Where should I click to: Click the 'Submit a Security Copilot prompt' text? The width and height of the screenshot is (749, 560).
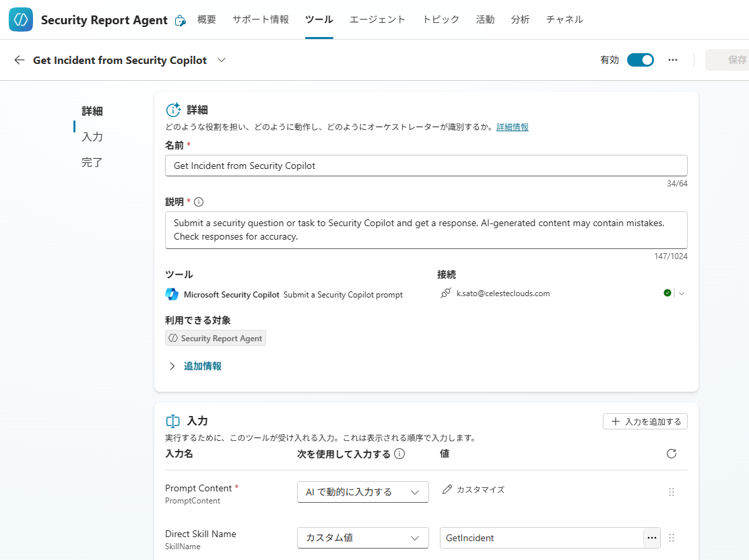click(x=343, y=295)
